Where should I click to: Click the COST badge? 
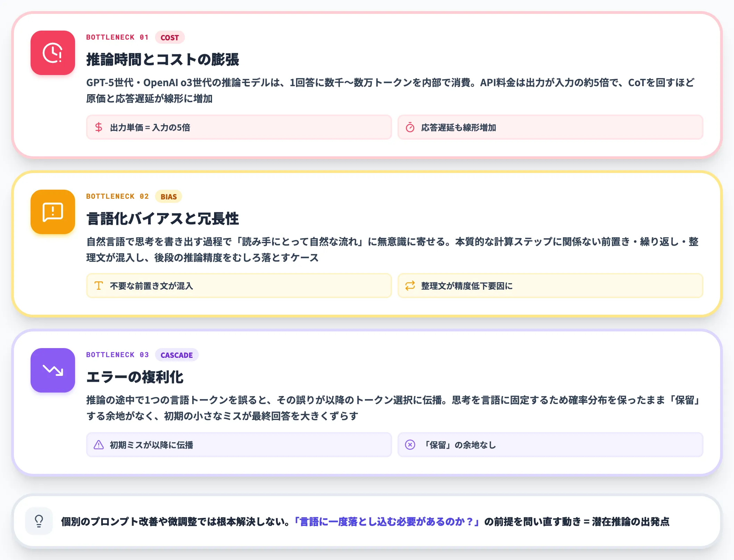click(170, 38)
